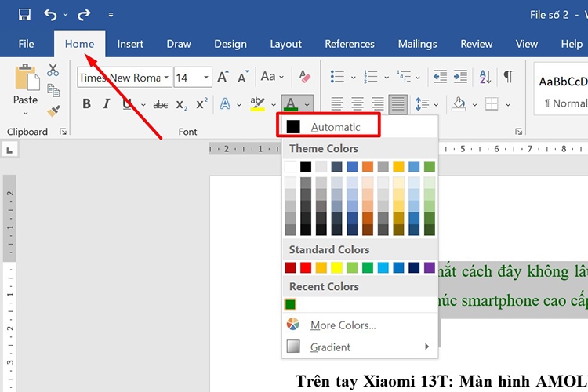Align text left
This screenshot has width=588, height=392.
[337, 103]
